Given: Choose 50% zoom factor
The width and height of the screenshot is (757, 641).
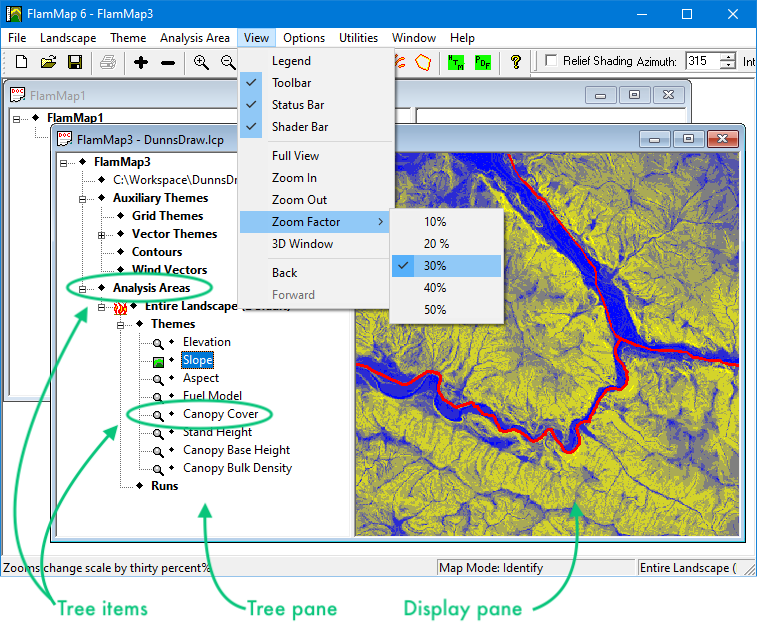Looking at the screenshot, I should pos(446,310).
